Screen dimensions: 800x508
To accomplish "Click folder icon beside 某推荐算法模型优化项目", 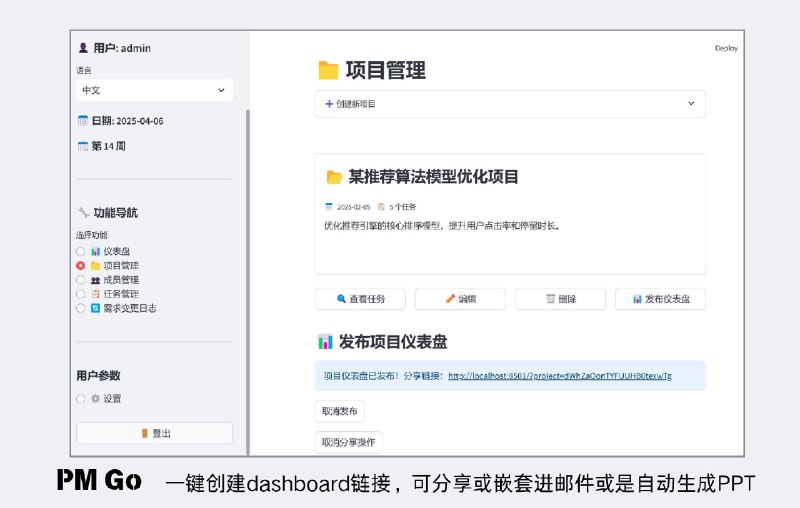I will coord(334,177).
